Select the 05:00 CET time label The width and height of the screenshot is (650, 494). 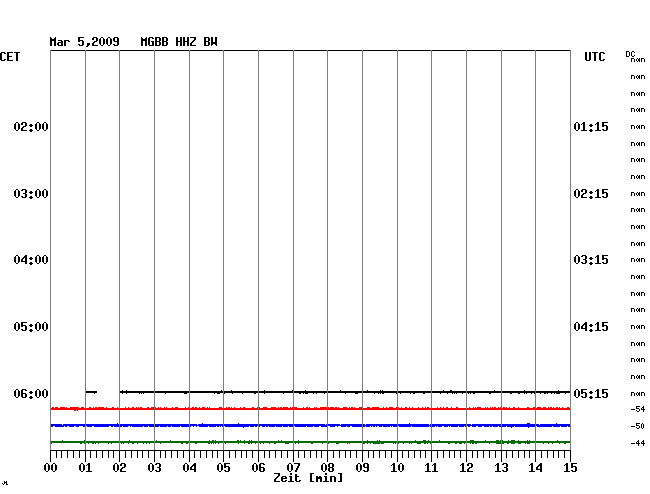click(x=31, y=327)
